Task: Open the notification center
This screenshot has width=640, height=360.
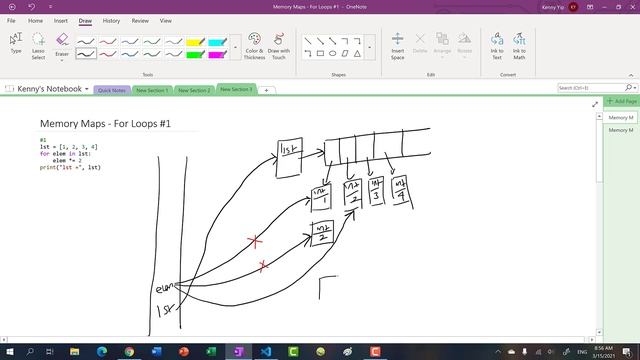Action: coord(627,351)
